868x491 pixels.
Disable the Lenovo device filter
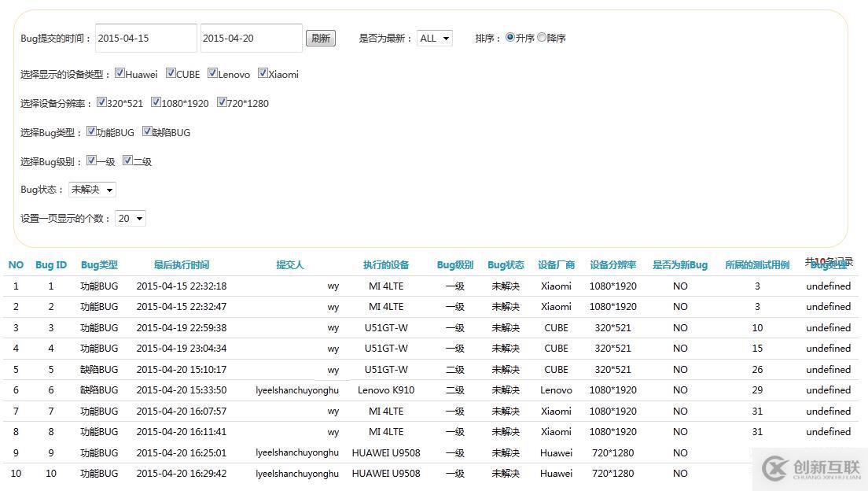(x=212, y=72)
